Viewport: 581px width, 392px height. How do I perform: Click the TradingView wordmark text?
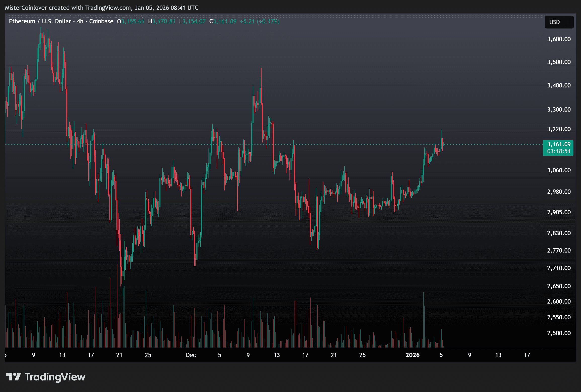55,377
